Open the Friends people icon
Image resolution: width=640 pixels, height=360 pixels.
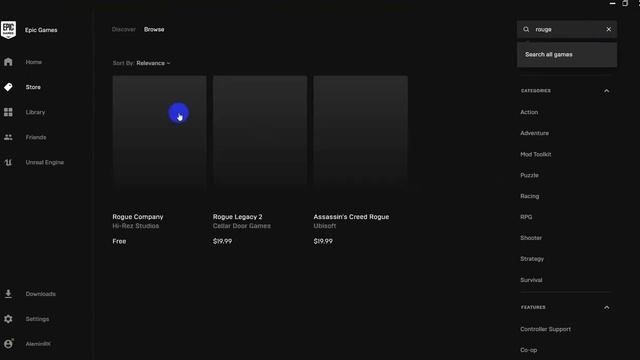[x=8, y=138]
